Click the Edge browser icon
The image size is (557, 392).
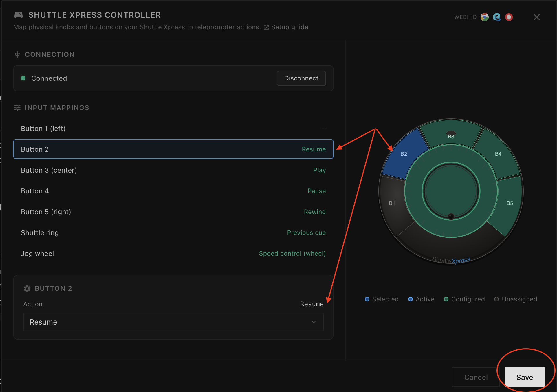497,17
